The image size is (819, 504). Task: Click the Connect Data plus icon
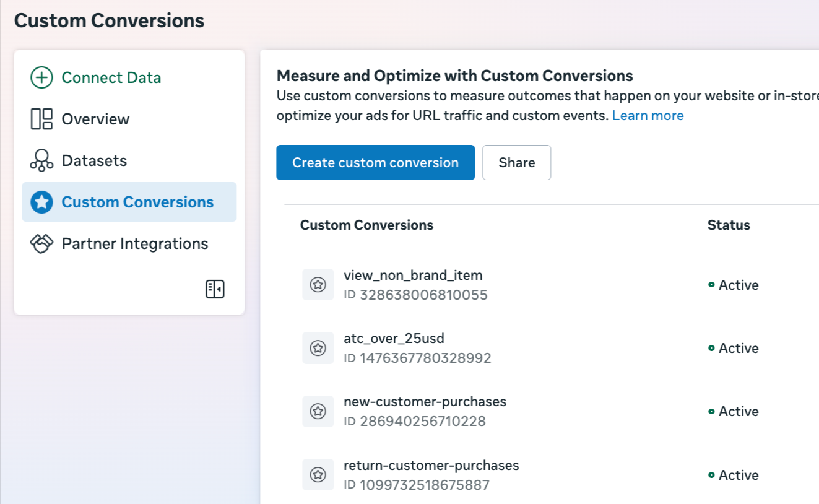[x=41, y=77]
